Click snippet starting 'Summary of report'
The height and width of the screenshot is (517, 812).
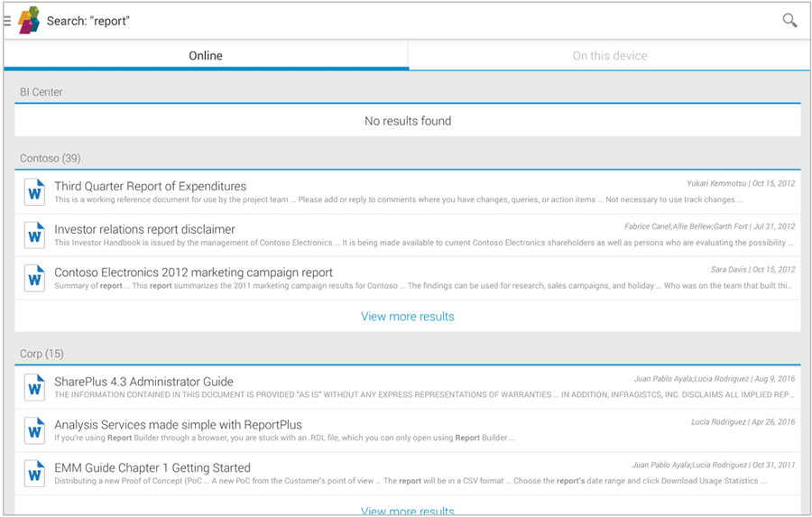pyautogui.click(x=423, y=285)
